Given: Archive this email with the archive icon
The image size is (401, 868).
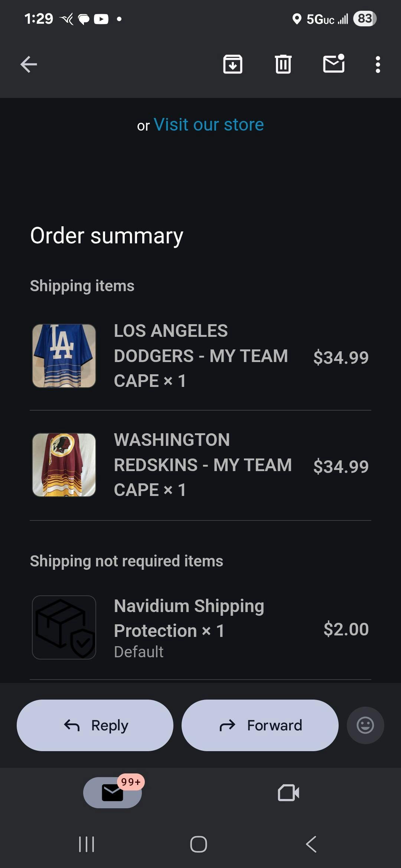Looking at the screenshot, I should (x=233, y=65).
